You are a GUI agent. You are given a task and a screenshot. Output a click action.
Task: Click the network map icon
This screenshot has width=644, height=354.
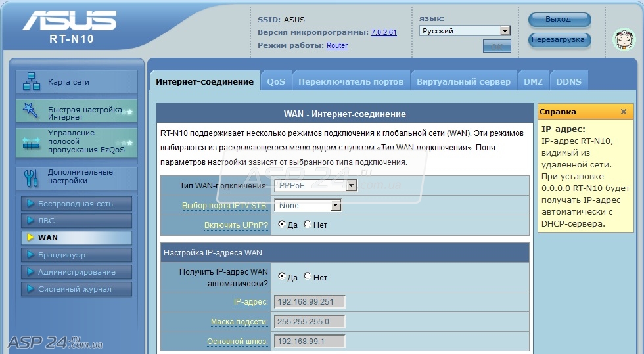pyautogui.click(x=31, y=81)
